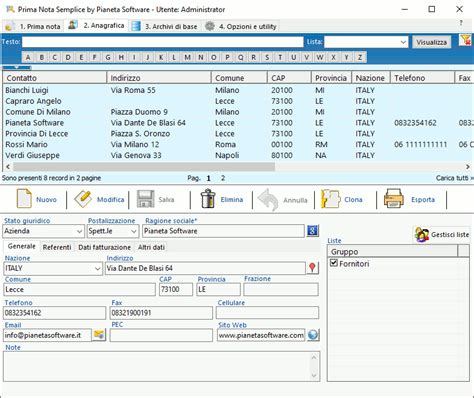474x398 pixels.
Task: Filter contacts by letter A
Action: [x=28, y=57]
